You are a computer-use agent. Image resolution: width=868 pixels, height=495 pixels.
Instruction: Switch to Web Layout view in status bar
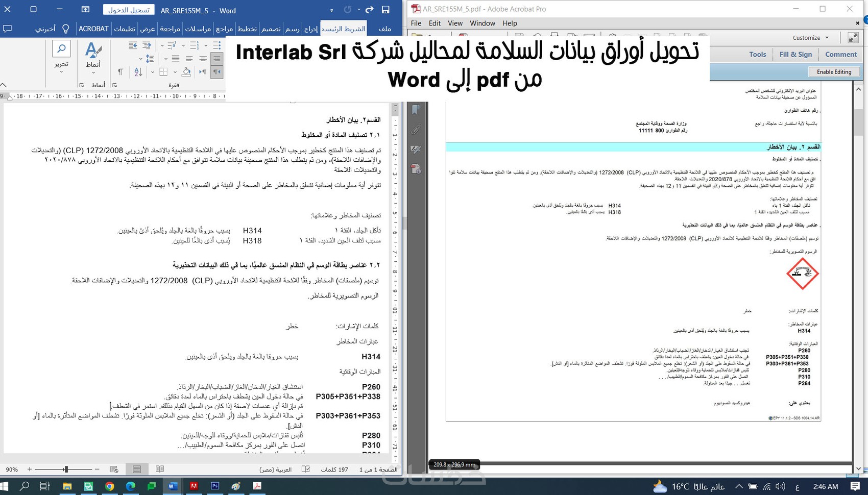coord(114,469)
